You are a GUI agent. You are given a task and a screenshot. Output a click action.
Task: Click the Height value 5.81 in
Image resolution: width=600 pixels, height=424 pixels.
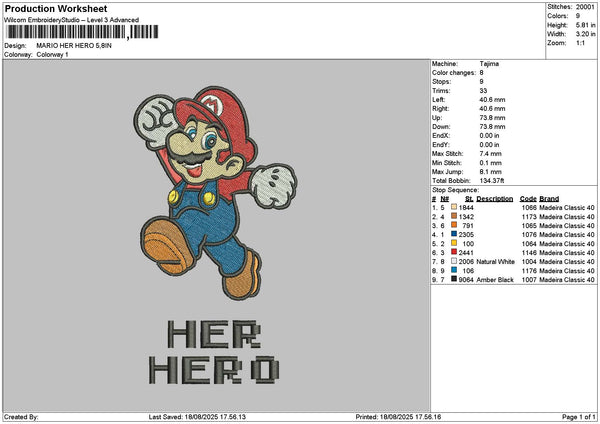[585, 25]
